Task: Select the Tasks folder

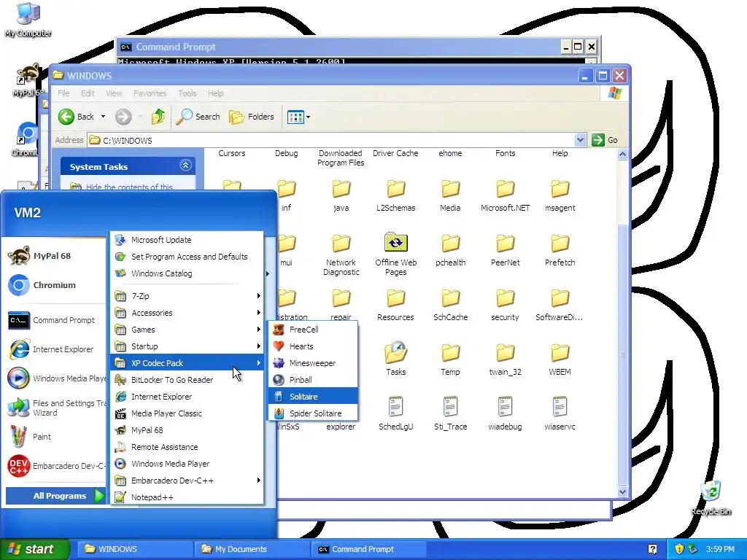Action: point(396,358)
